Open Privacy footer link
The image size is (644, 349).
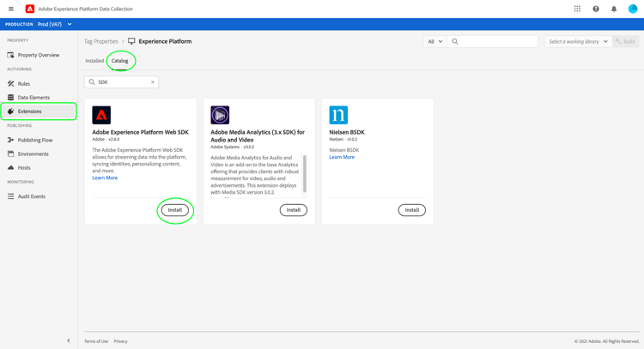click(x=121, y=341)
